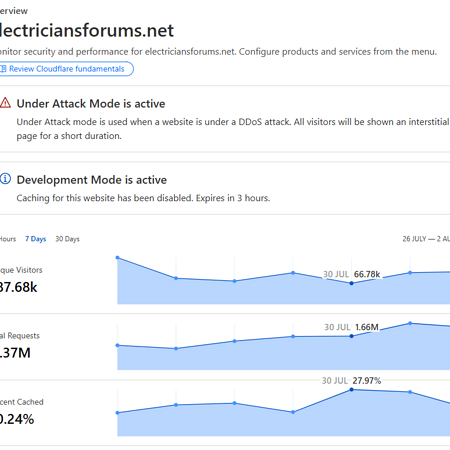Image resolution: width=450 pixels, height=450 pixels.
Task: Click the Under Attack Mode is active heading
Action: pyautogui.click(x=91, y=104)
